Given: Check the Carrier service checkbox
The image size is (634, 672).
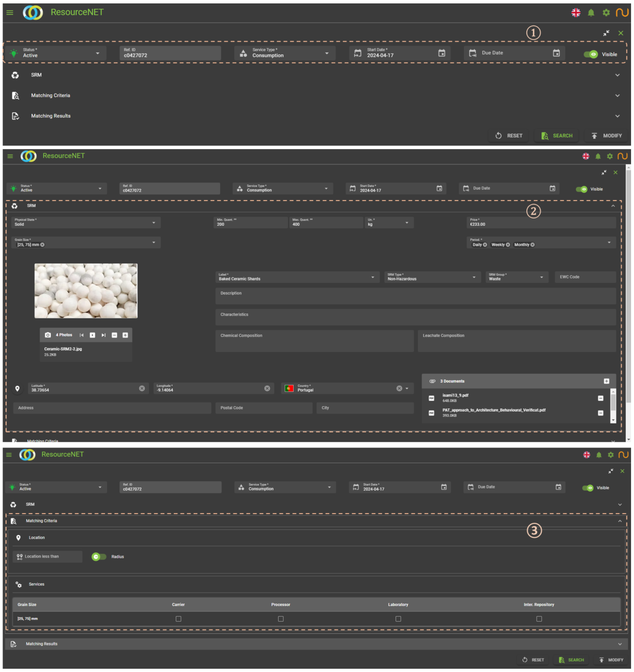Looking at the screenshot, I should click(x=178, y=619).
